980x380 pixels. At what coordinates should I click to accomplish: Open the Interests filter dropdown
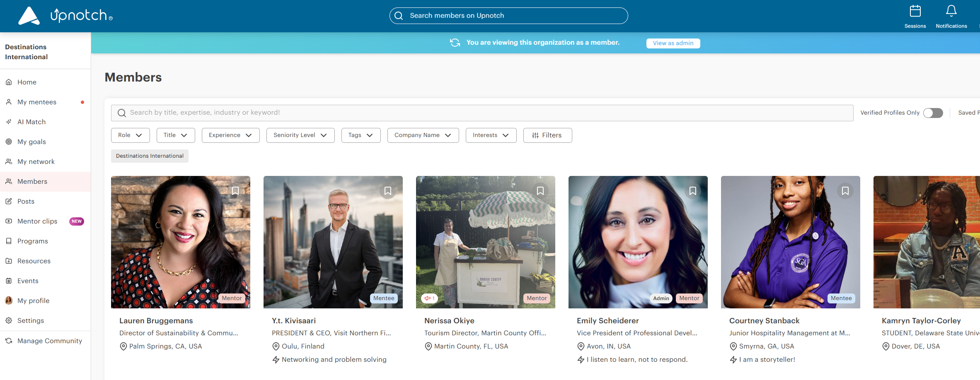(x=491, y=135)
